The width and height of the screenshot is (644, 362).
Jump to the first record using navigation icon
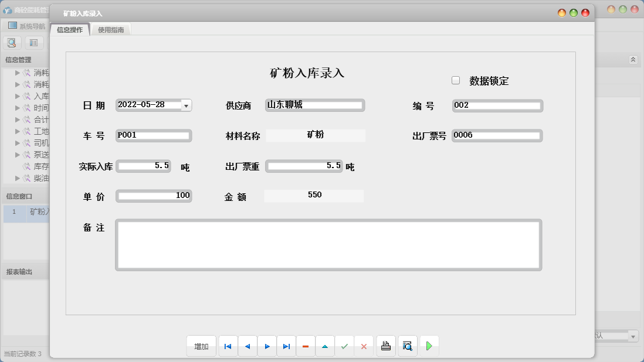pos(228,346)
